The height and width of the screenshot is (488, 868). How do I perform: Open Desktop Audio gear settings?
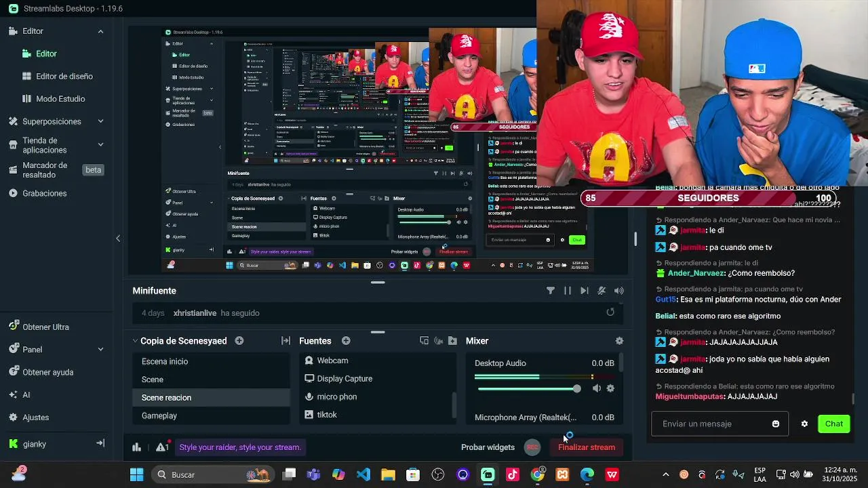[x=610, y=388]
